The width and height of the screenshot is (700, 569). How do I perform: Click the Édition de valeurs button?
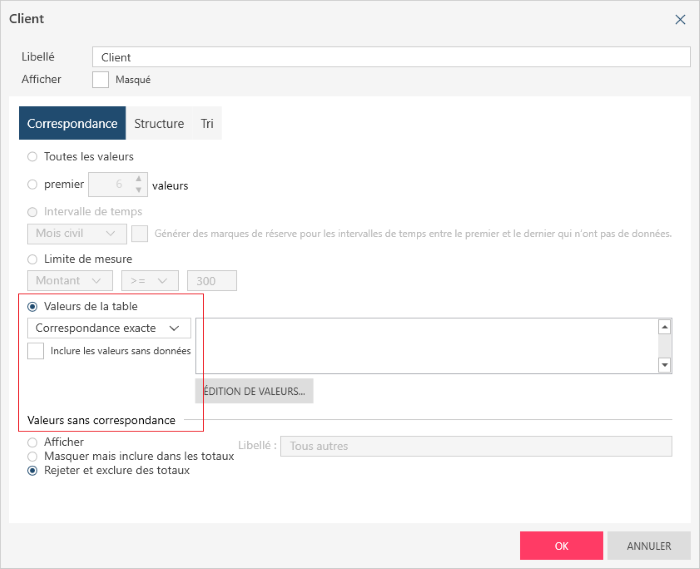254,391
